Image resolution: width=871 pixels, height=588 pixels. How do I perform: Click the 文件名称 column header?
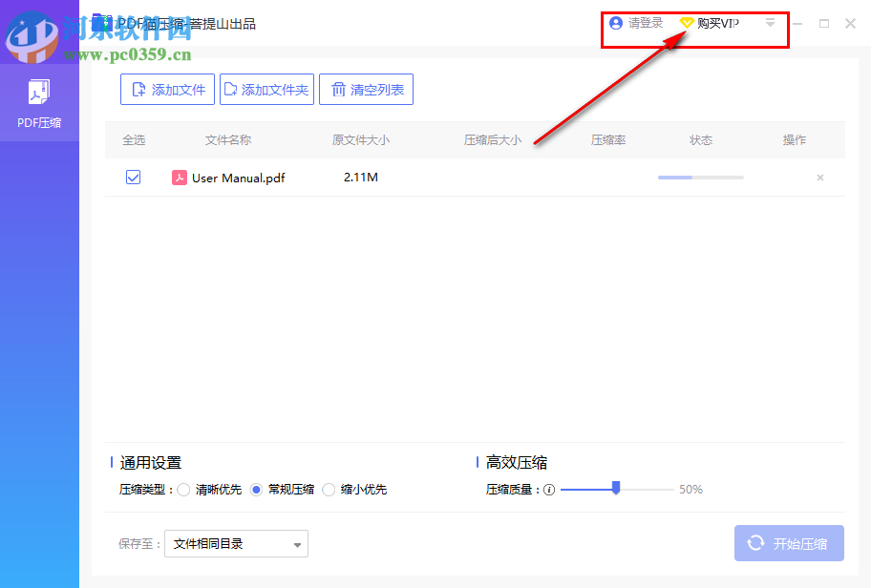click(227, 140)
